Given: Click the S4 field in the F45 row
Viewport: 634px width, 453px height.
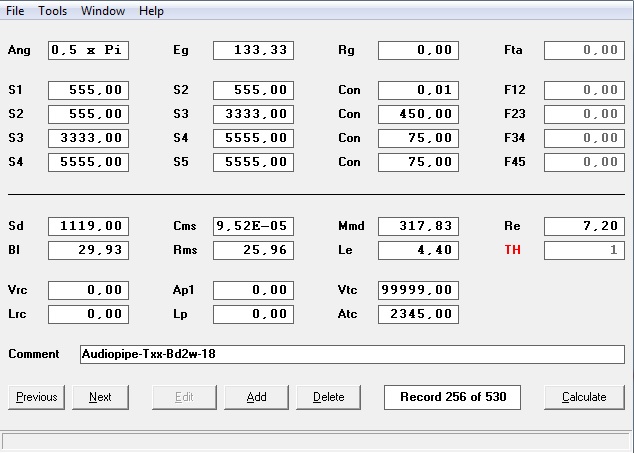Looking at the screenshot, I should (89, 162).
